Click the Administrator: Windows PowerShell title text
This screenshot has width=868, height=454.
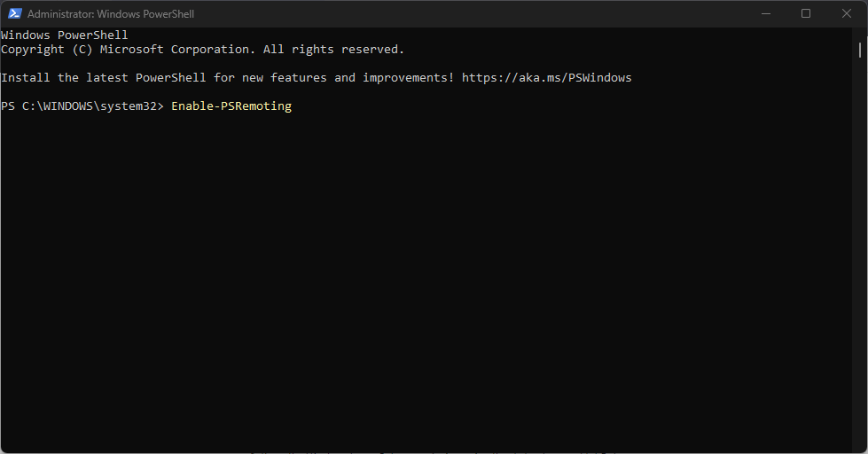coord(111,14)
